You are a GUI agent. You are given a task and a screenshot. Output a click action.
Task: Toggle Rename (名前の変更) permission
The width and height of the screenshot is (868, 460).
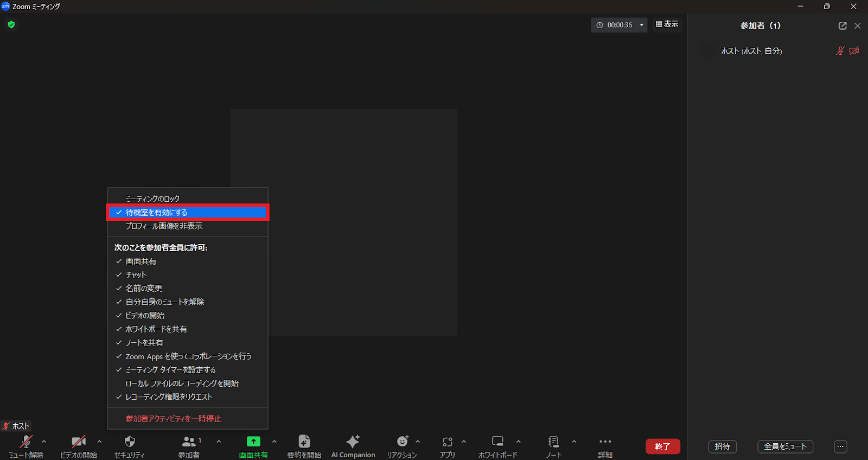[x=188, y=289]
